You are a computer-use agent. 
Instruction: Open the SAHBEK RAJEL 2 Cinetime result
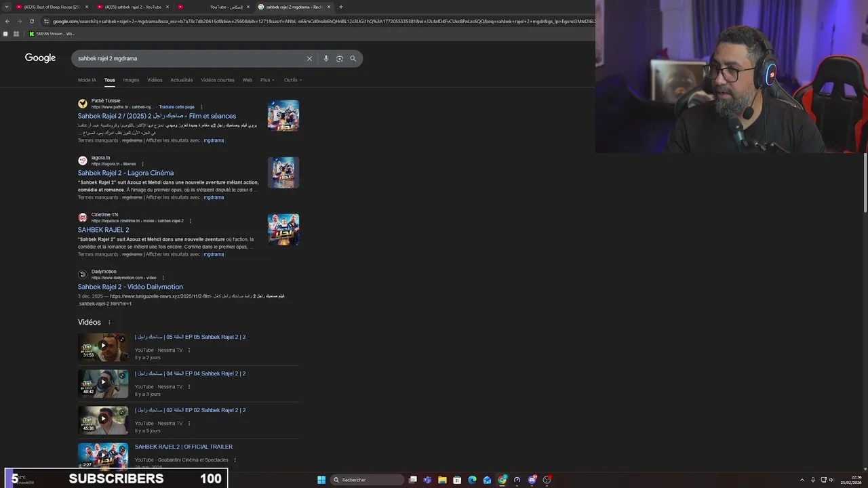[x=103, y=230]
